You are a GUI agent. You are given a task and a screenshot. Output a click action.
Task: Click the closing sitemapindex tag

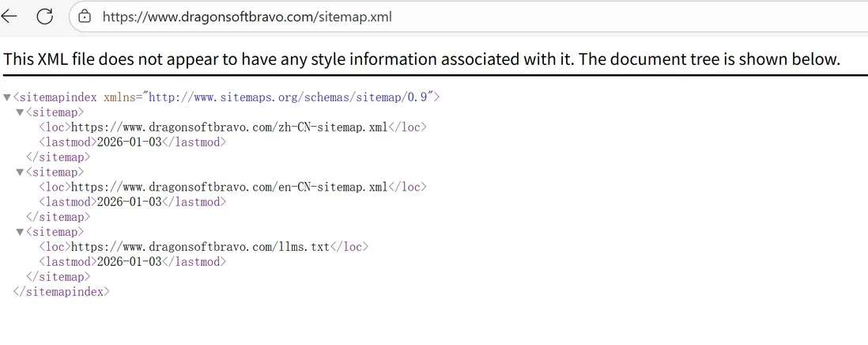click(61, 292)
